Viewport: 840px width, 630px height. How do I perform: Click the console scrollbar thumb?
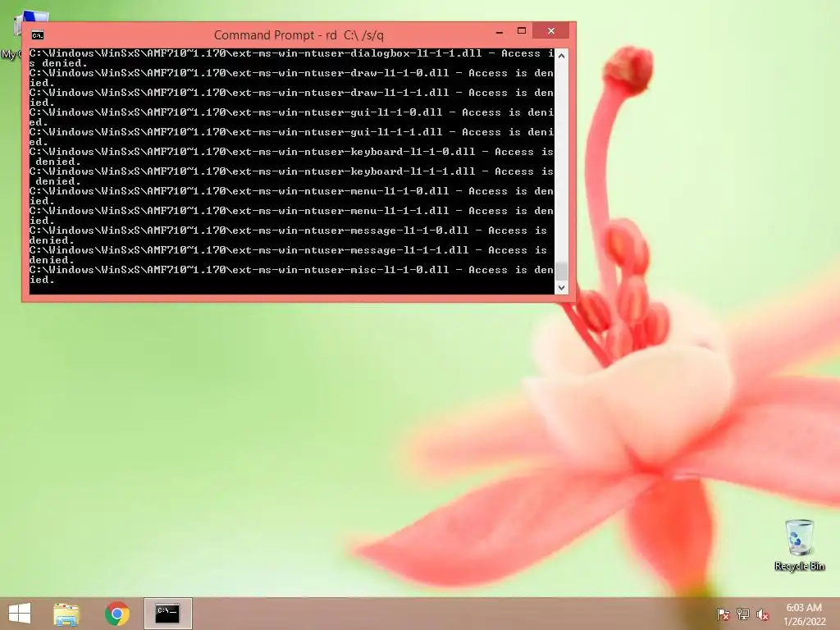pos(561,271)
